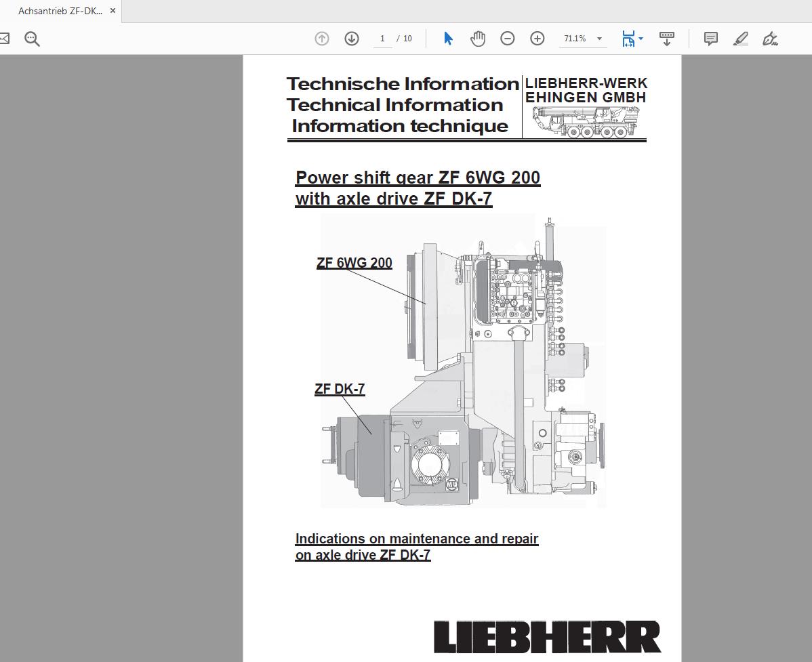The width and height of the screenshot is (812, 662).
Task: Click the scrolling mode keyboard icon
Action: 666,39
